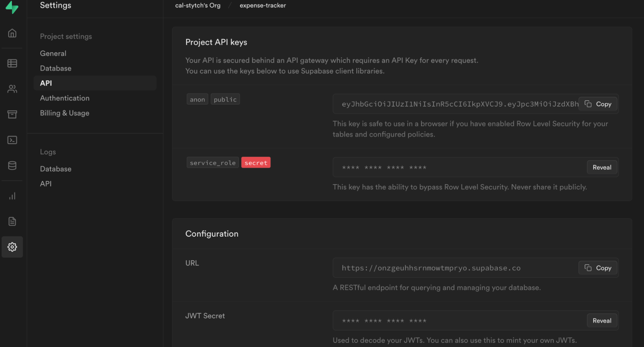This screenshot has width=644, height=347.
Task: Click the service_role tag label
Action: point(213,163)
